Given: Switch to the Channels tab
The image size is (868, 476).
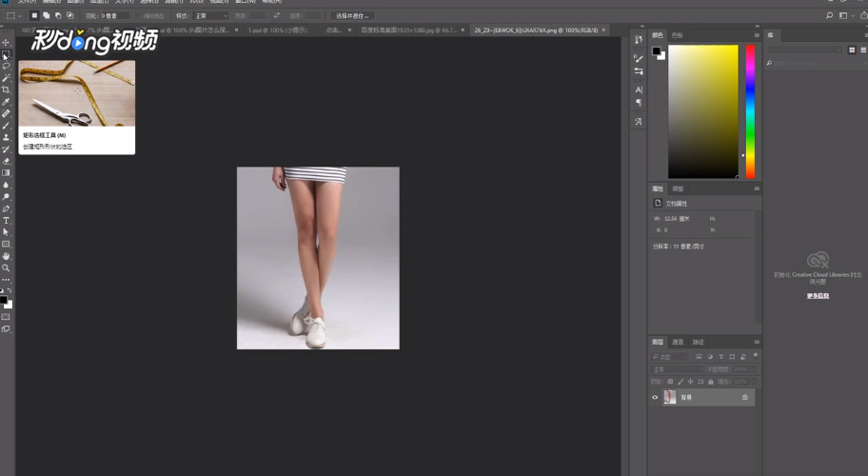Looking at the screenshot, I should (678, 342).
